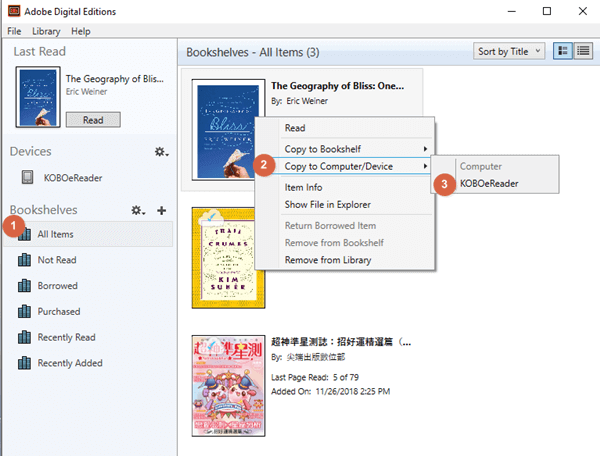Image resolution: width=600 pixels, height=456 pixels.
Task: Click the Bookshelves section header in sidebar
Action: click(44, 210)
